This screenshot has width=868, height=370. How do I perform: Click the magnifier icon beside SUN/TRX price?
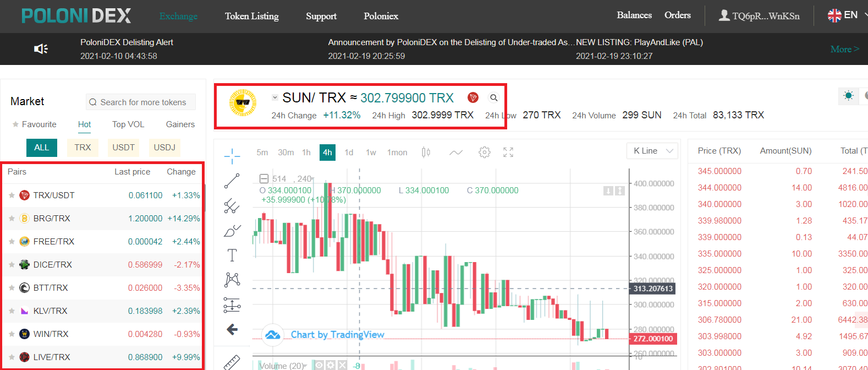tap(494, 97)
